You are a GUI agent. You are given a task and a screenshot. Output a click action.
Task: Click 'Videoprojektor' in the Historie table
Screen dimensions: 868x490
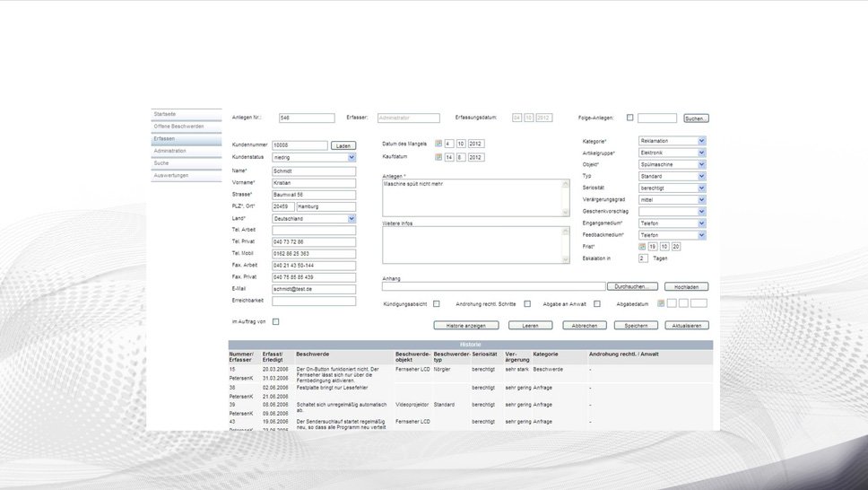(x=412, y=405)
